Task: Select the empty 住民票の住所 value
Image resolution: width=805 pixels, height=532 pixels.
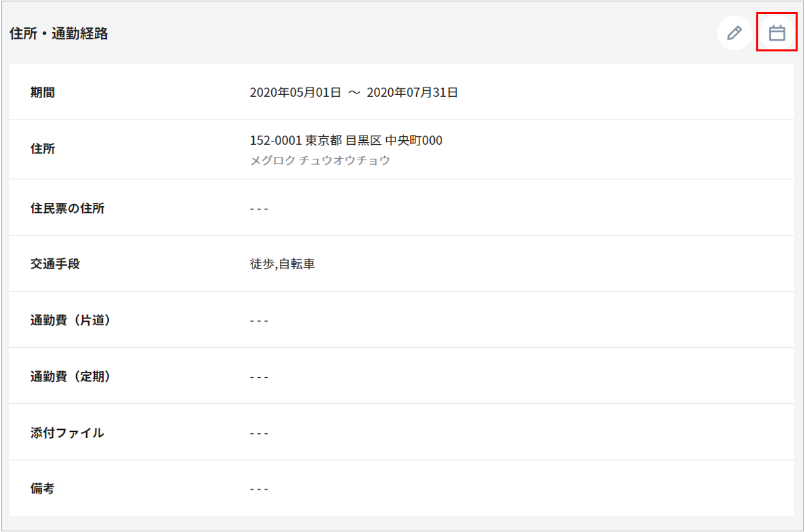Action: [x=259, y=209]
